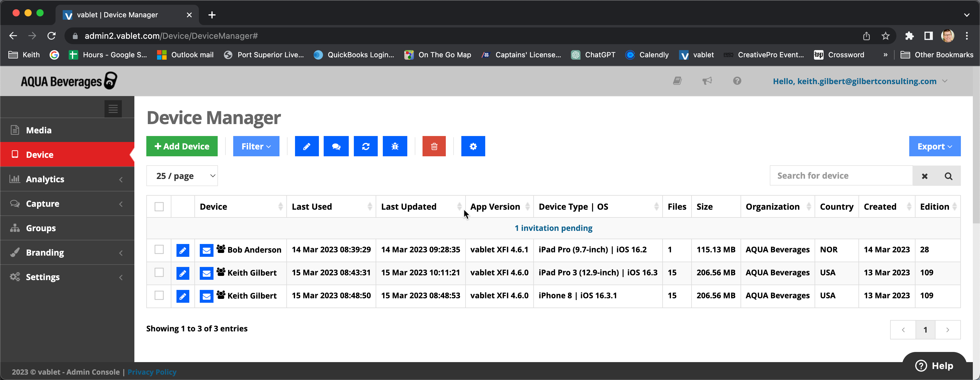Click the red trash delete button
Image resolution: width=980 pixels, height=380 pixels.
pos(434,146)
